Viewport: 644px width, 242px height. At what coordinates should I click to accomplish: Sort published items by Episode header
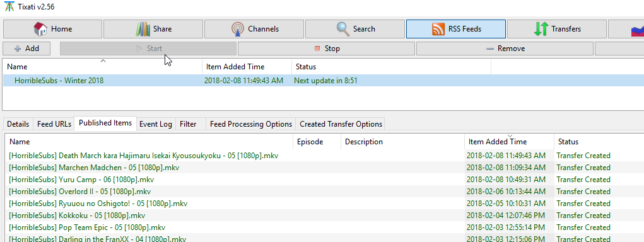(317, 142)
